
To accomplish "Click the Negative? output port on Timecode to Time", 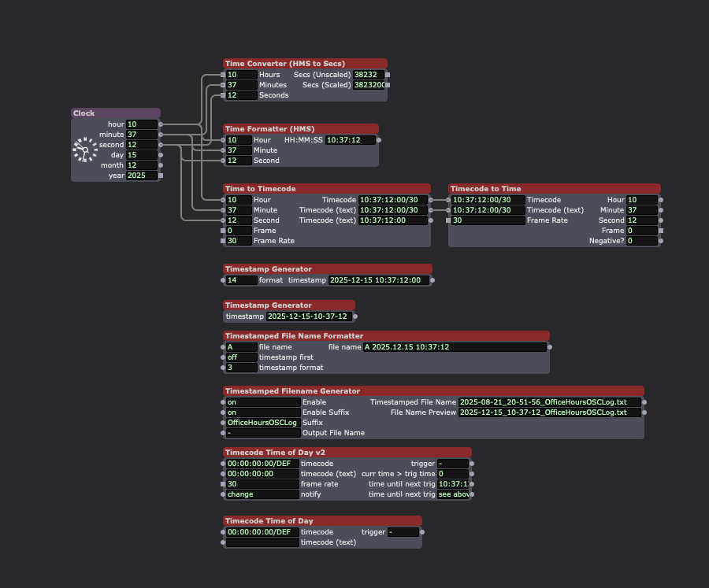I will pos(661,241).
